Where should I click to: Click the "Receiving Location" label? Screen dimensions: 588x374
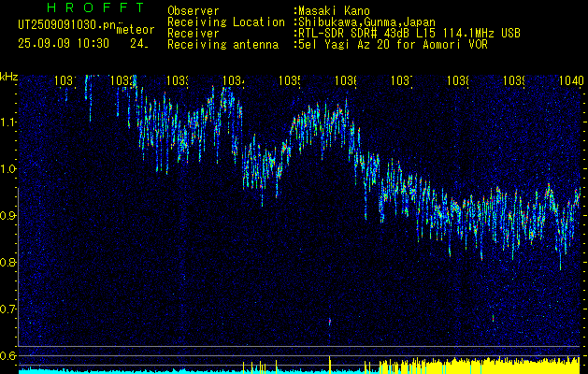226,22
